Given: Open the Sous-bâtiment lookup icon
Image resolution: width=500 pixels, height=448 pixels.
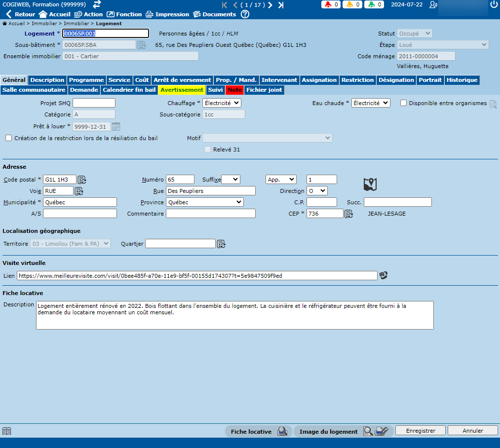Looking at the screenshot, I should [142, 45].
